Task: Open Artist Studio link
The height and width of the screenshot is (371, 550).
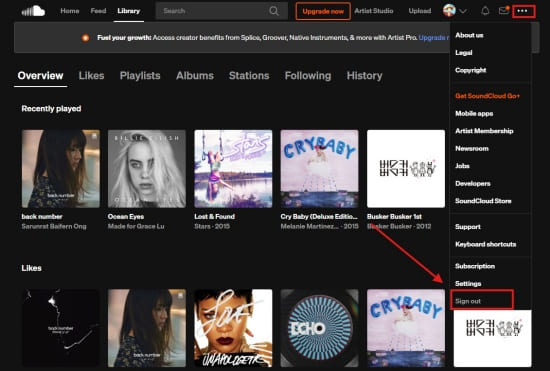Action: coord(374,11)
